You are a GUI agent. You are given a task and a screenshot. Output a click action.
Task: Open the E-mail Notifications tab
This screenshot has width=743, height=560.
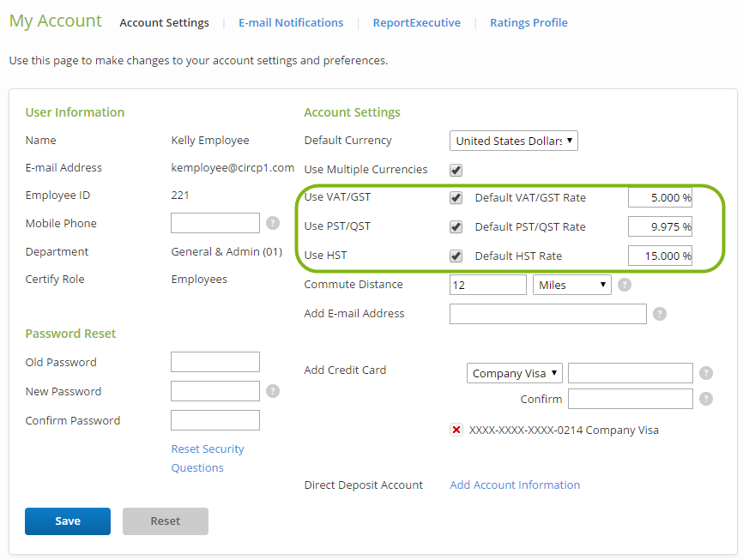pos(291,23)
